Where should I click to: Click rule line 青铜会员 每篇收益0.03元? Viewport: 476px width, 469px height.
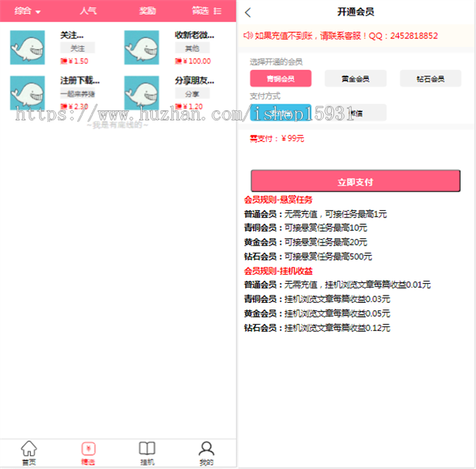pyautogui.click(x=317, y=299)
